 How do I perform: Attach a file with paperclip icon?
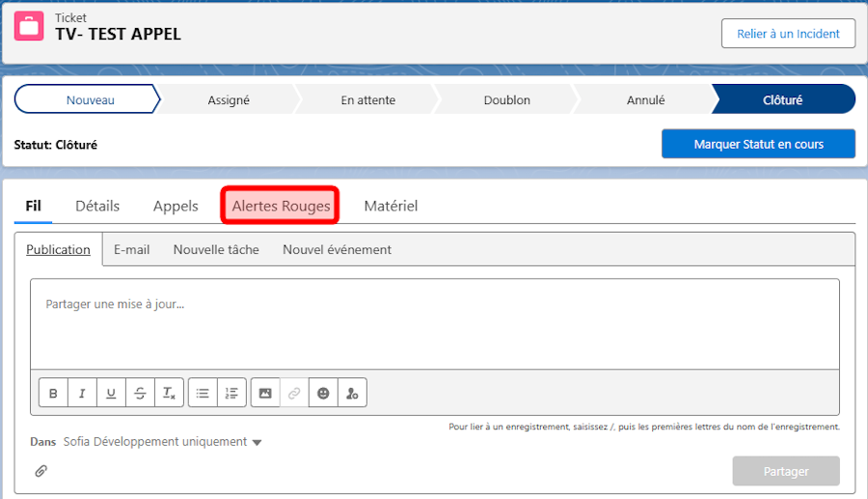pos(41,471)
